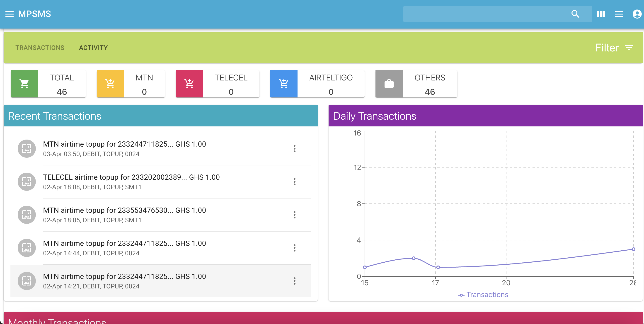The height and width of the screenshot is (324, 644).
Task: Click the cart icon on the TOTAL card
Action: (24, 84)
